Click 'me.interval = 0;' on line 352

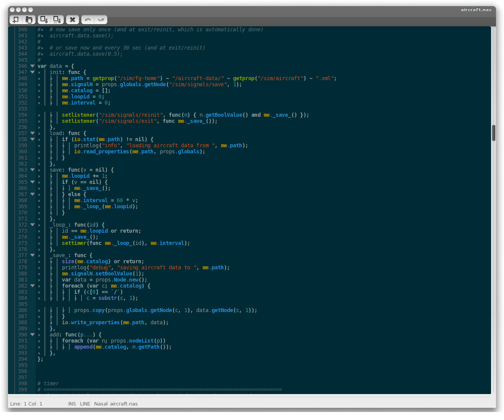86,103
